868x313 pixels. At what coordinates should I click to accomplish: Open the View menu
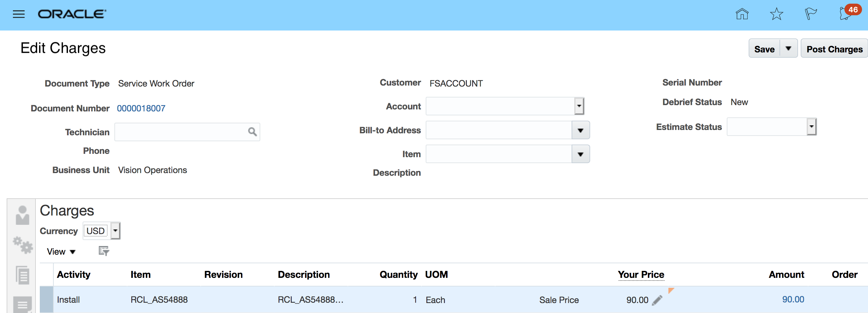(61, 252)
